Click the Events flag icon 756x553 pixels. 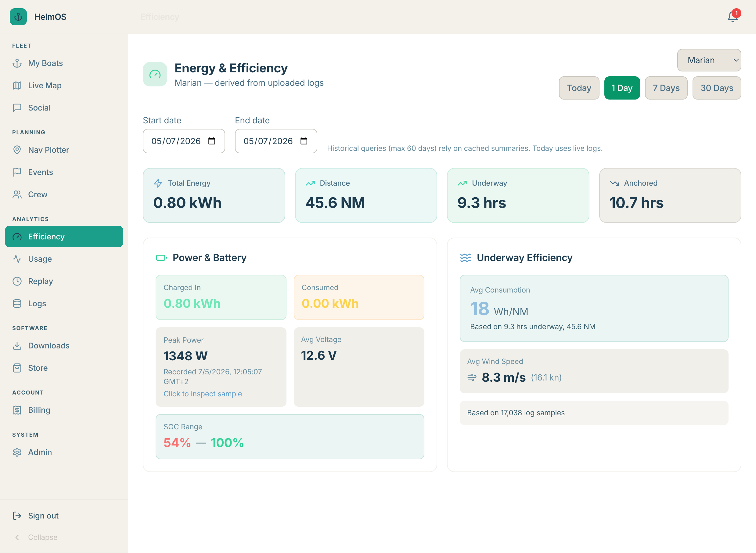17,172
